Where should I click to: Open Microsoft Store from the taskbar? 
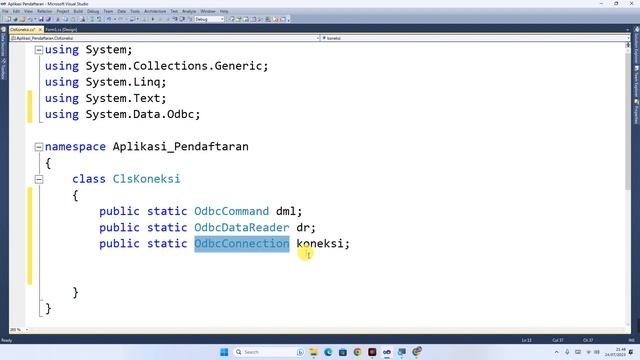tap(343, 352)
